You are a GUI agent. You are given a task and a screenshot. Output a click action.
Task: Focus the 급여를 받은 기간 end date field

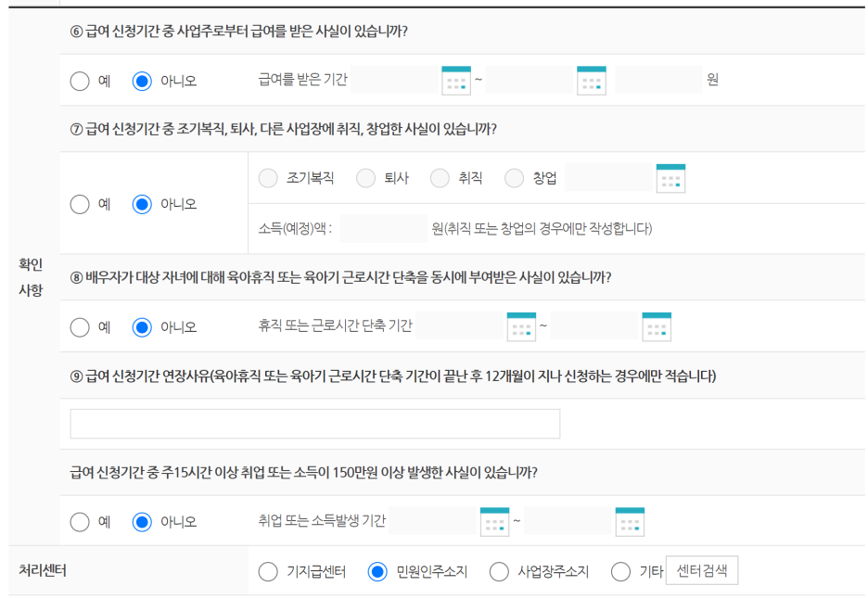(x=530, y=80)
